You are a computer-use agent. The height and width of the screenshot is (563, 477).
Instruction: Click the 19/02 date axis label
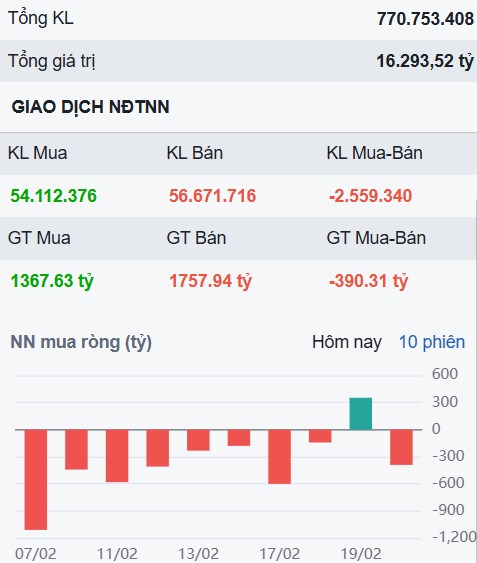[x=361, y=554]
